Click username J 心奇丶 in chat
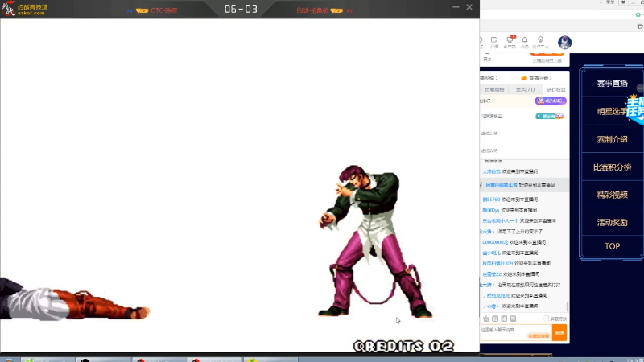Screen dimensions: 644x362 click(x=491, y=306)
